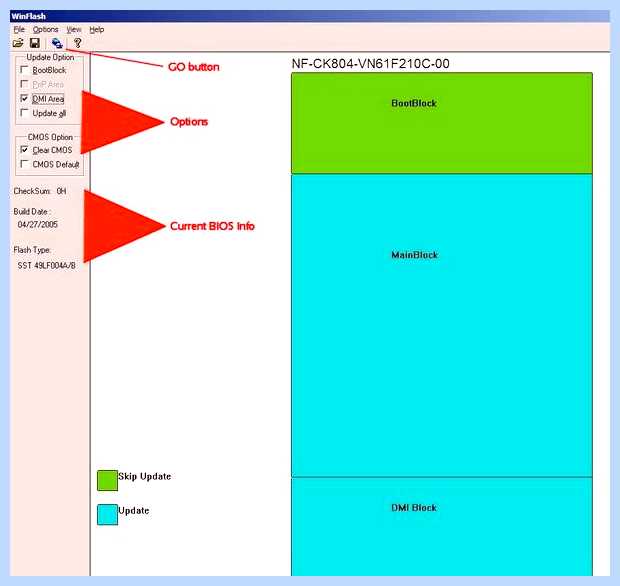Open BIOS file with folder icon
620x586 pixels.
pos(18,43)
